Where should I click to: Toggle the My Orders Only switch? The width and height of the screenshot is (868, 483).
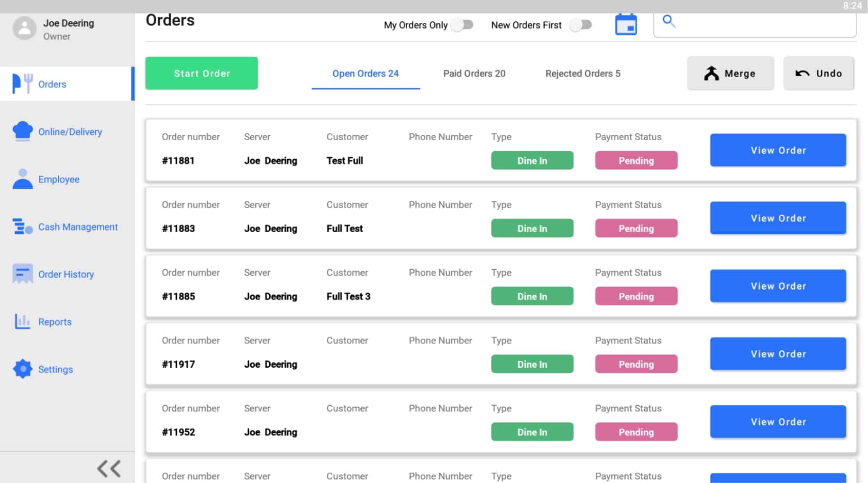pyautogui.click(x=462, y=25)
